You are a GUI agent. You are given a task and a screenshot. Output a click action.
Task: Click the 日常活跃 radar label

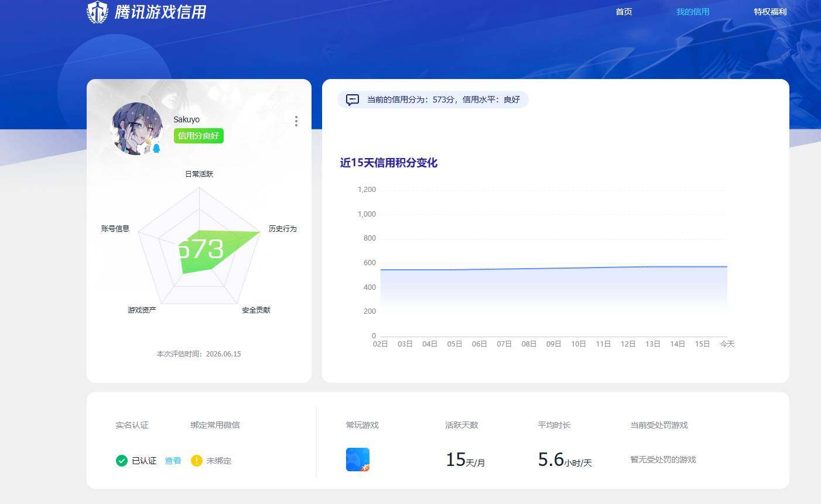[x=199, y=174]
